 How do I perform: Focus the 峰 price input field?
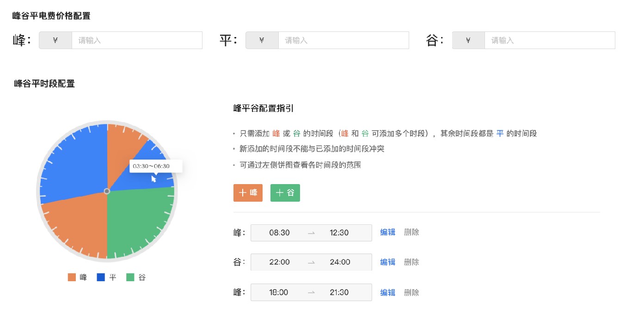coord(136,40)
